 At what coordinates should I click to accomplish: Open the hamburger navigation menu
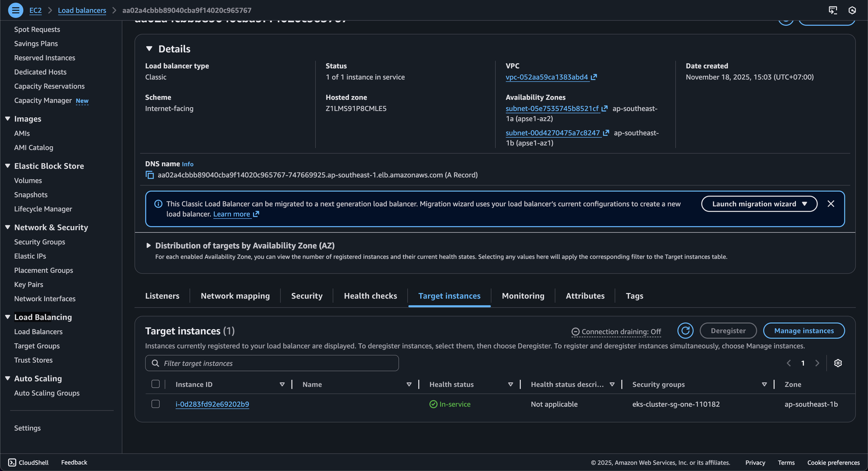(15, 10)
